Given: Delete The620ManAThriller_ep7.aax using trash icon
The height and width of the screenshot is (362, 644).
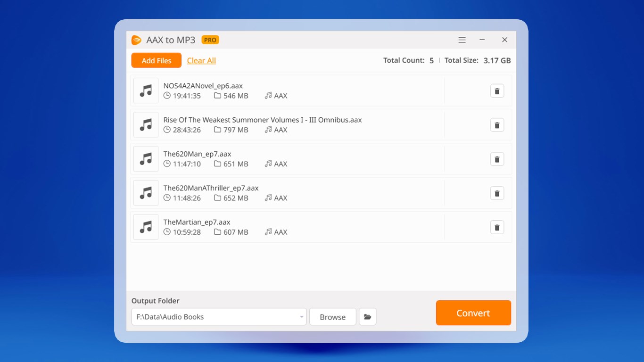Looking at the screenshot, I should tap(497, 193).
